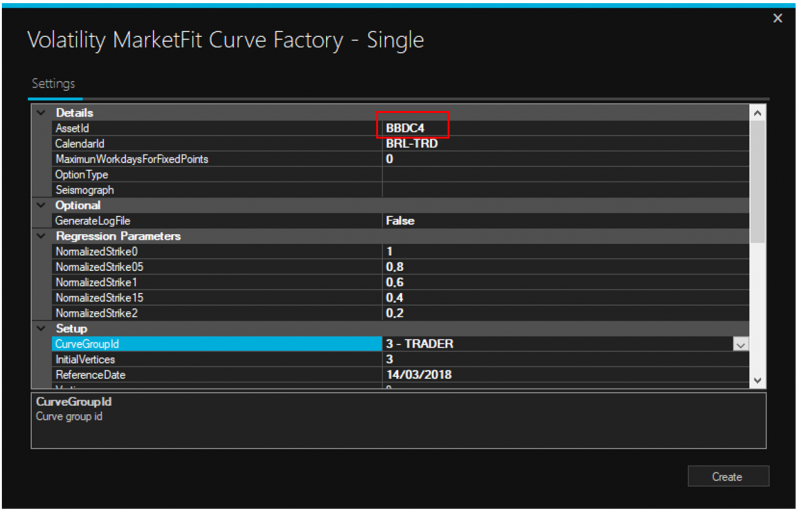Collapse the Details section
This screenshot has width=800, height=510.
coord(40,113)
